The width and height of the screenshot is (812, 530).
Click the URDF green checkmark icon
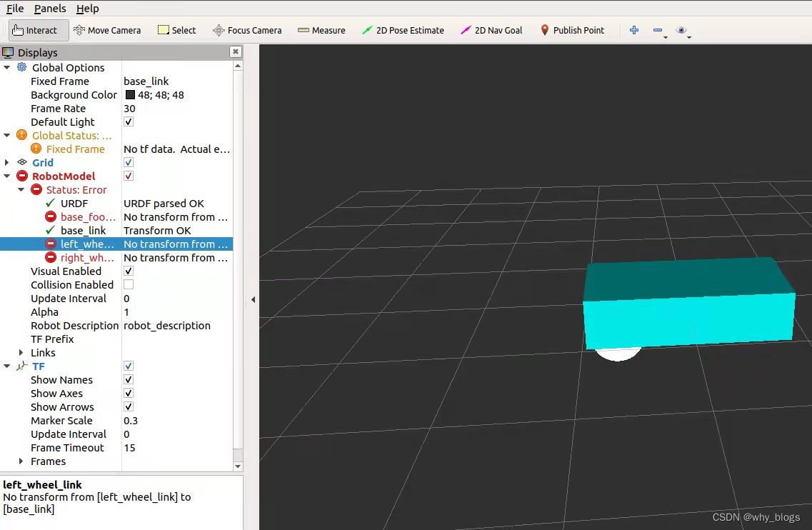point(50,203)
